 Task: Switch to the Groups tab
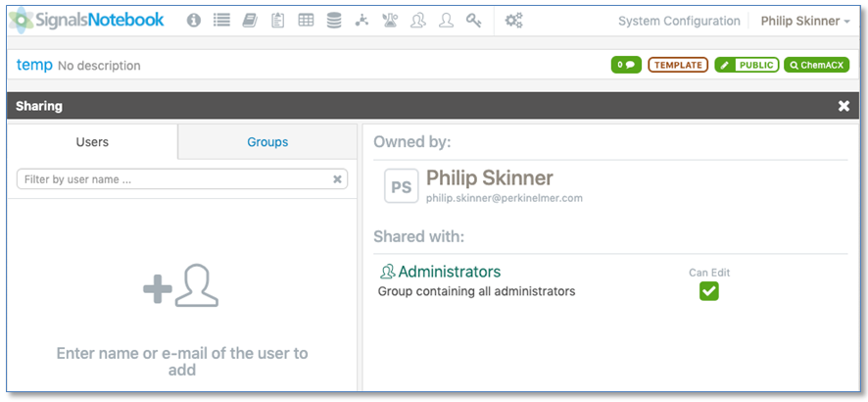[267, 142]
